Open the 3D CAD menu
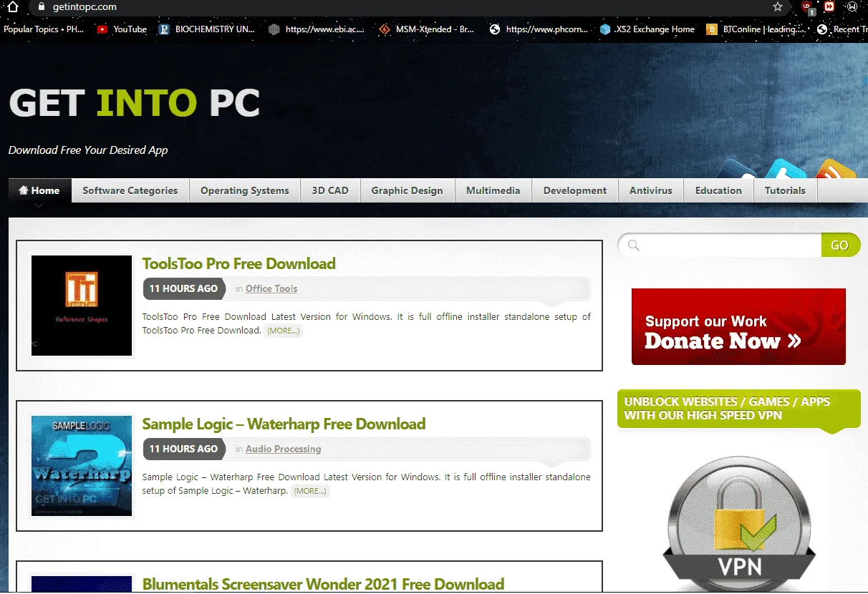The height and width of the screenshot is (594, 868). (x=330, y=190)
